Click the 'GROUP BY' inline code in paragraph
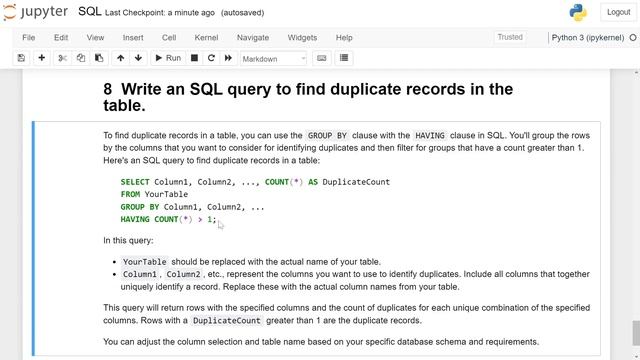 point(327,136)
